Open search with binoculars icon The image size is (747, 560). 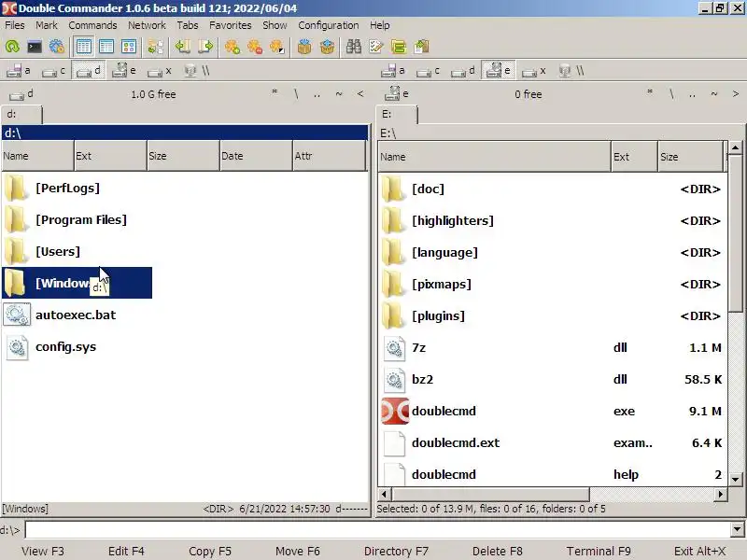coord(354,47)
